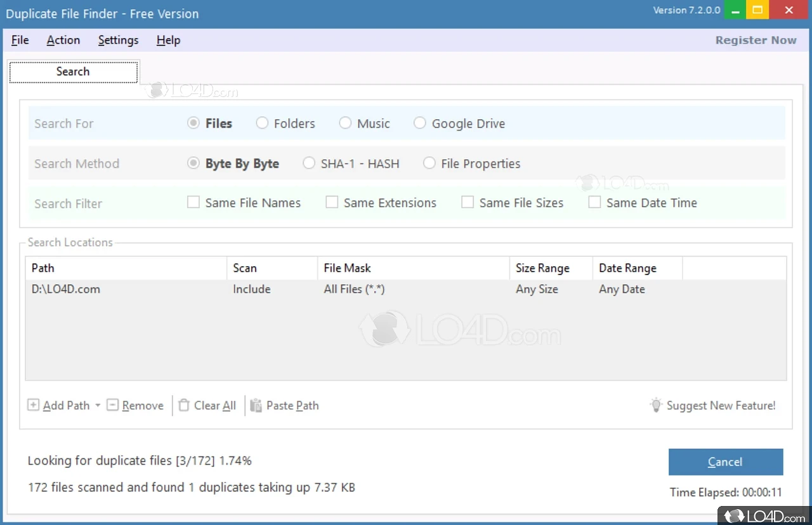Click the Register Now link

tap(756, 40)
